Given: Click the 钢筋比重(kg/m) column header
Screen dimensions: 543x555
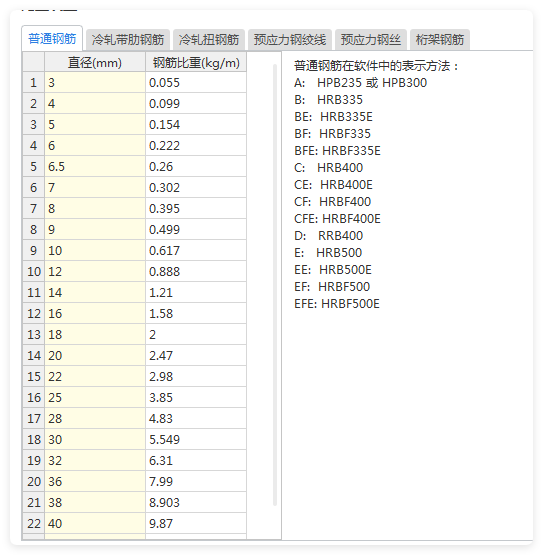Looking at the screenshot, I should [x=196, y=62].
